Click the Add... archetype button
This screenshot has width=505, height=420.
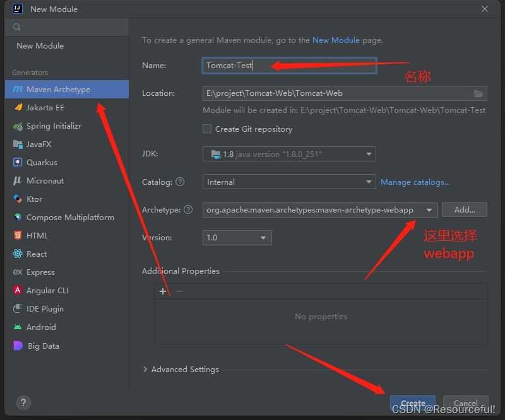465,210
